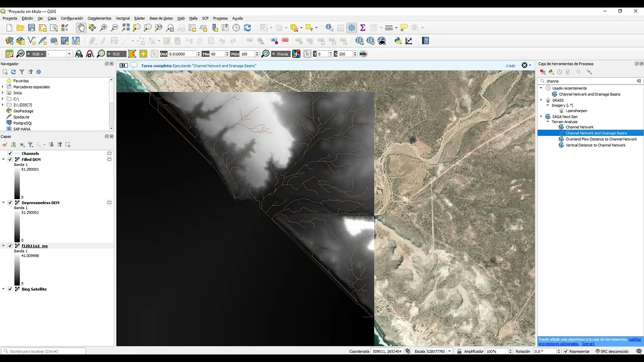The width and height of the screenshot is (644, 362).
Task: Toggle visibility of the Filled DEM layer
Action: (x=10, y=159)
